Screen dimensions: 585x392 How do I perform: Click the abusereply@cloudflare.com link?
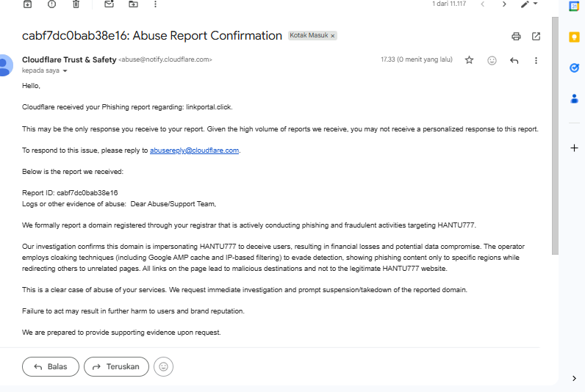(x=195, y=150)
